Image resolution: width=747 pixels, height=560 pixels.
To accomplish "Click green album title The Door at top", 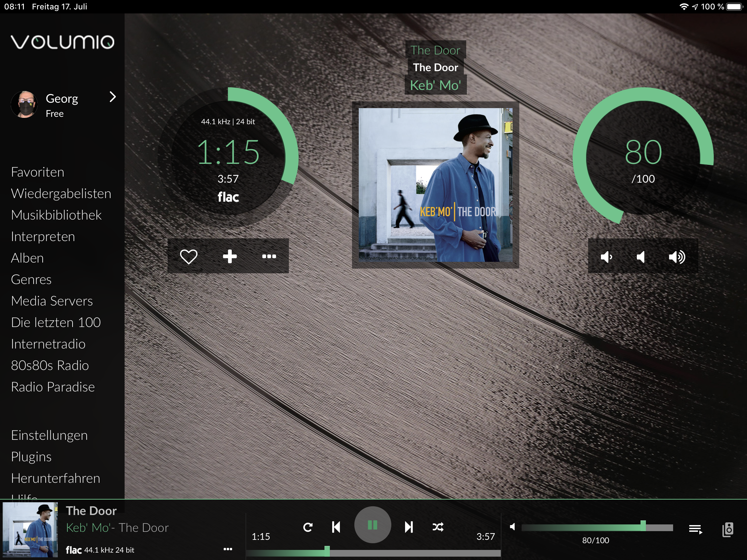I will click(435, 50).
